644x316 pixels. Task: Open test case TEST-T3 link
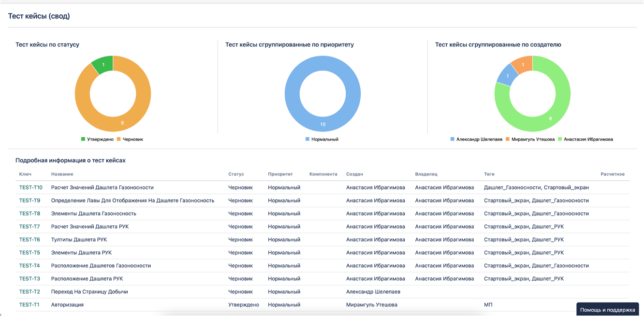point(29,279)
